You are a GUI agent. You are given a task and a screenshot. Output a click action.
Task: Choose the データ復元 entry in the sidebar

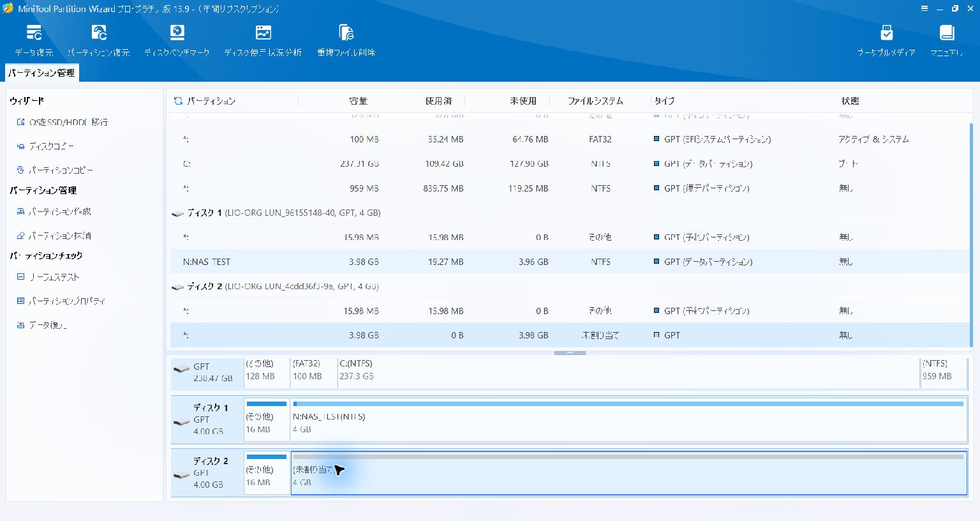(41, 325)
